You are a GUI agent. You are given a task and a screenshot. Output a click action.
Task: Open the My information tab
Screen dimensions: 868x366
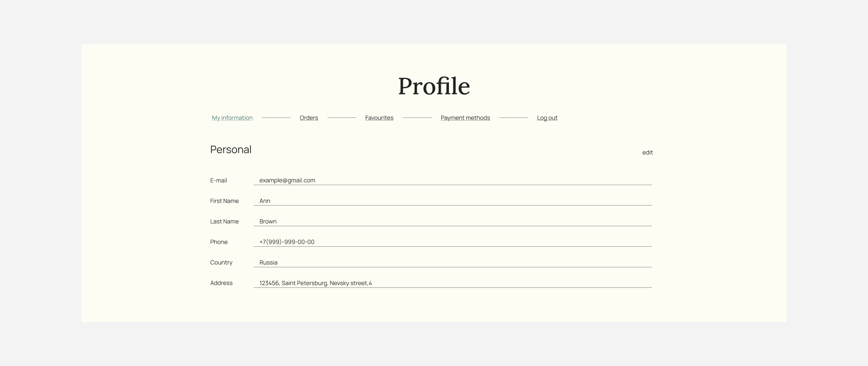coord(232,118)
